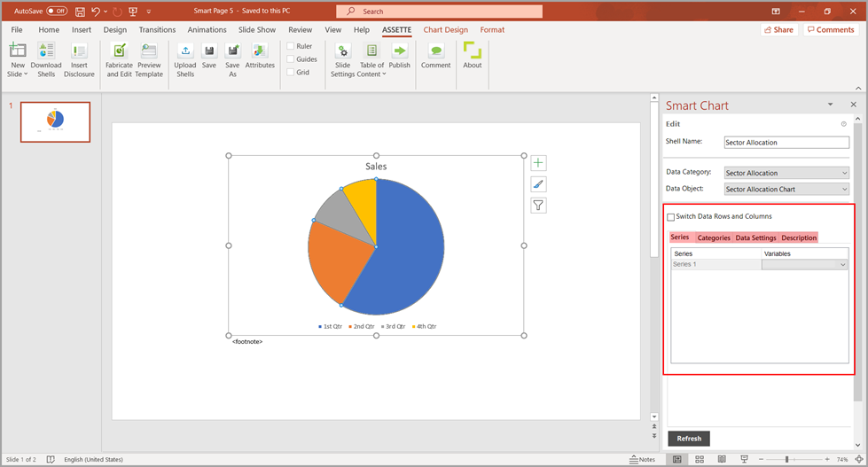
Task: Expand the Data Category dropdown
Action: click(x=844, y=173)
